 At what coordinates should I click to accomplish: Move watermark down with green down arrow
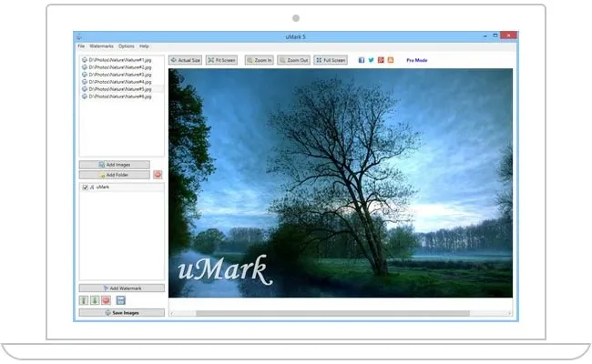(x=95, y=300)
